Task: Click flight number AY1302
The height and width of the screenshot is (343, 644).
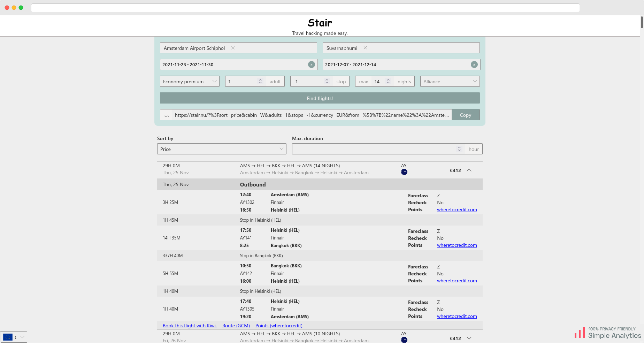Action: tap(247, 202)
